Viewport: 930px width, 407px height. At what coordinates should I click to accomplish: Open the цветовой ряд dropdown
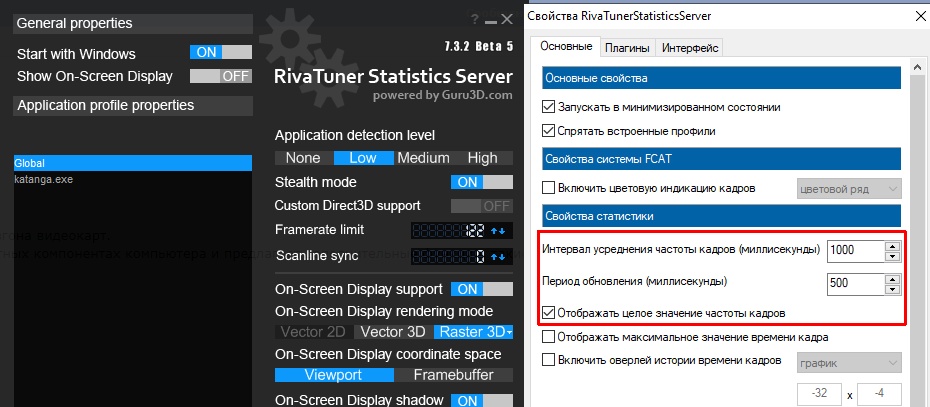(x=848, y=189)
